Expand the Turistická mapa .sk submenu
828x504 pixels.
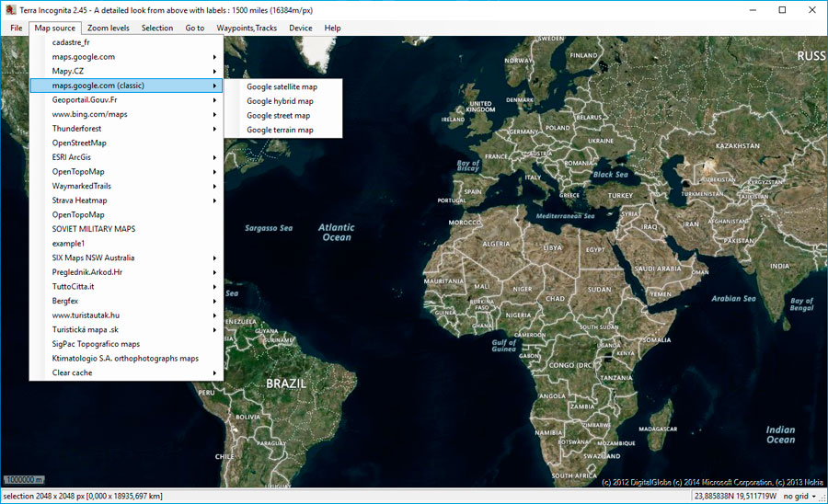click(x=126, y=329)
